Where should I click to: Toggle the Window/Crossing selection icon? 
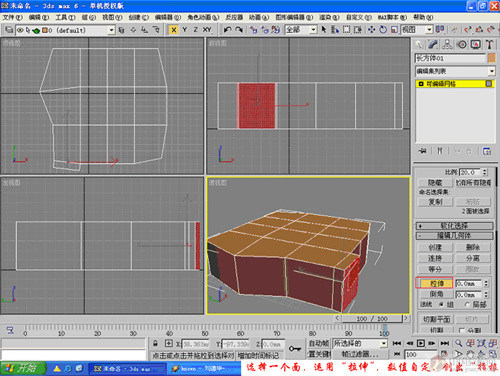pyautogui.click(x=358, y=30)
